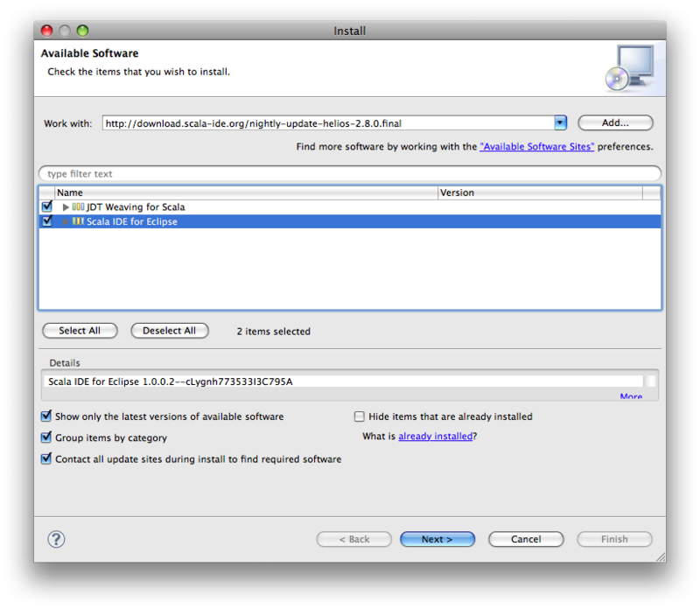Click the Select All button

pyautogui.click(x=80, y=331)
